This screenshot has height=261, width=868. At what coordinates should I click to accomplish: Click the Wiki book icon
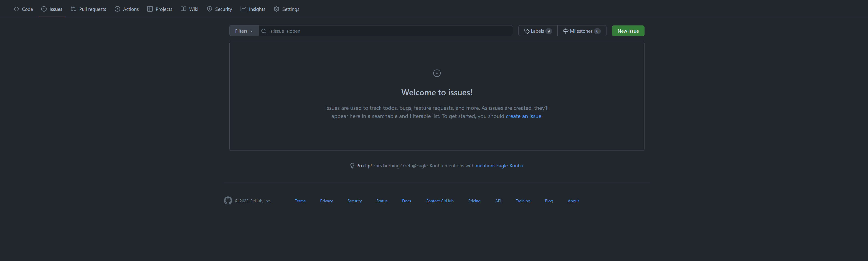coord(183,9)
